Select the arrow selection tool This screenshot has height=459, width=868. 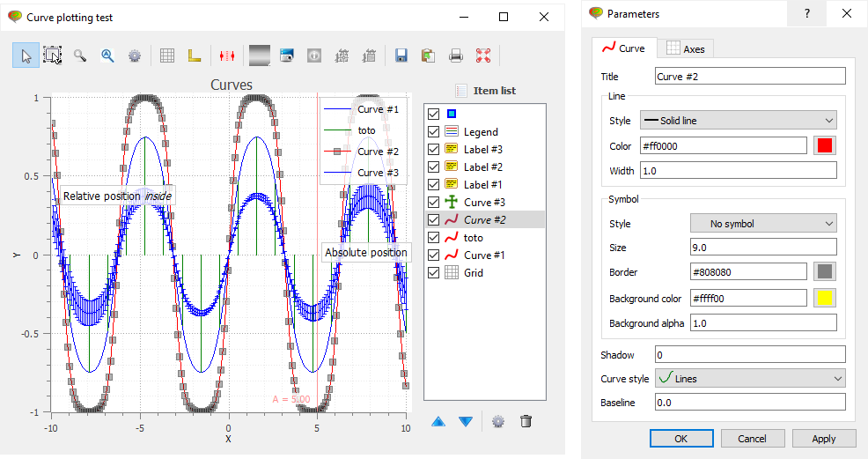[x=26, y=56]
